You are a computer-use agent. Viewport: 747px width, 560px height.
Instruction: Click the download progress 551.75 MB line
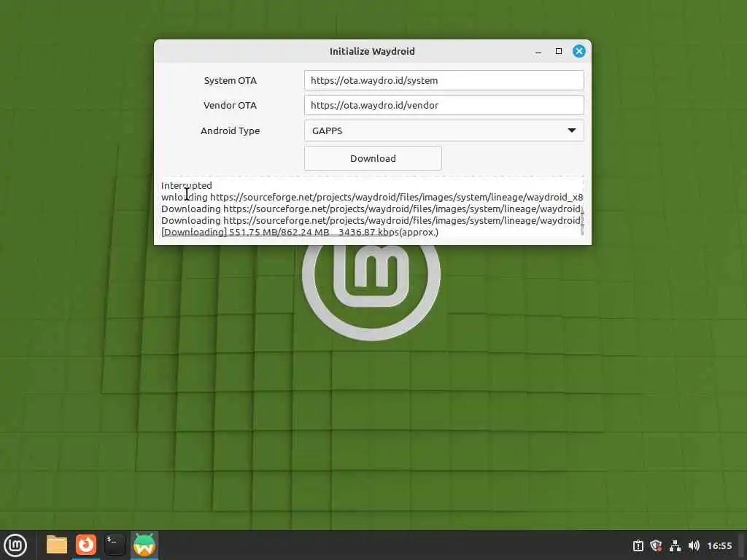point(300,232)
